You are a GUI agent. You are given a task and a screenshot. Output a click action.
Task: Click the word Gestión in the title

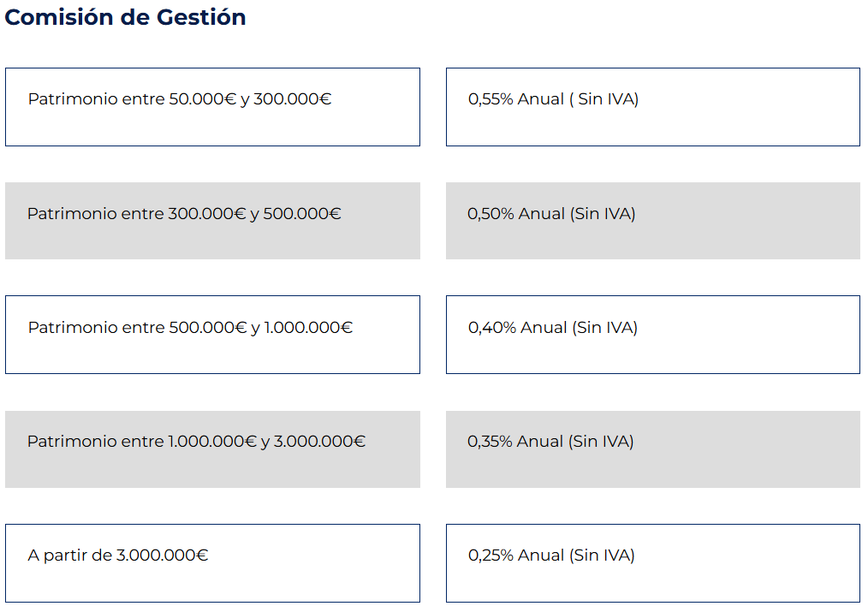[201, 18]
